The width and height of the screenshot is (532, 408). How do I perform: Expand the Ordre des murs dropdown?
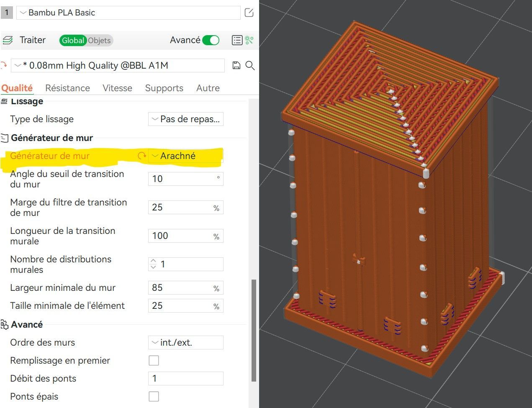point(186,342)
